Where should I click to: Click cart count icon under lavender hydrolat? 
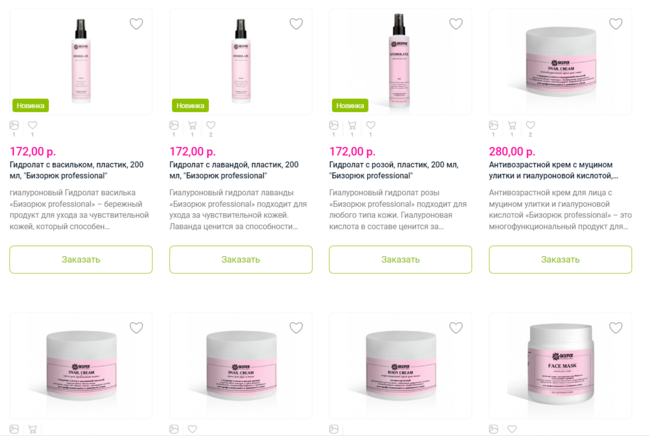click(x=192, y=125)
